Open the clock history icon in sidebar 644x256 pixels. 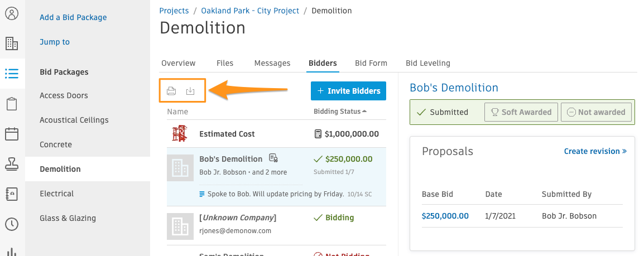12,224
